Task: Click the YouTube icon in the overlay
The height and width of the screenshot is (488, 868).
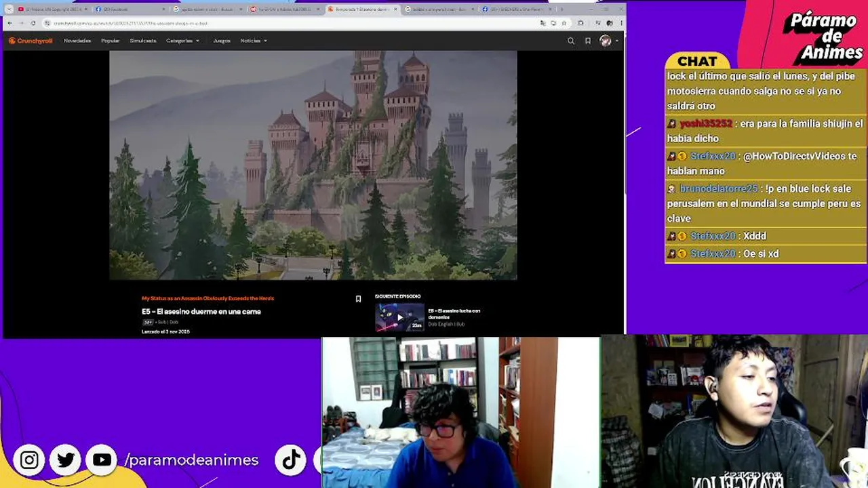Action: click(102, 460)
